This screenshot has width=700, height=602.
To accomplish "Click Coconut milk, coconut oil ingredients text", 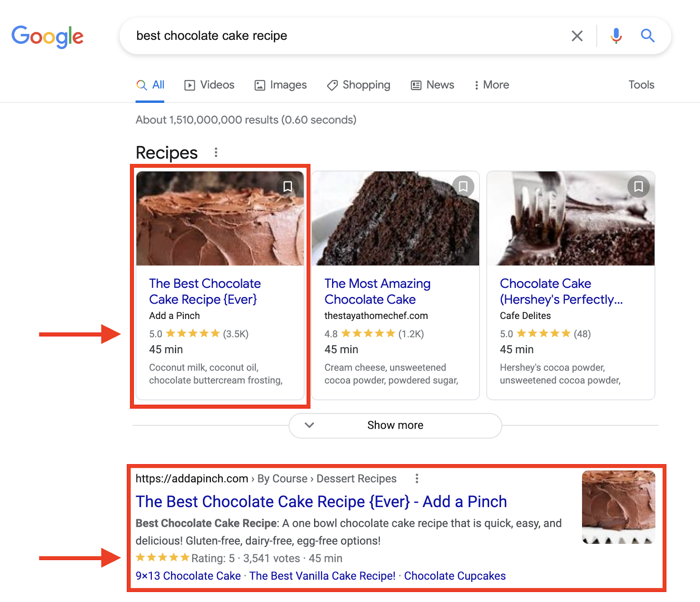I will [216, 374].
